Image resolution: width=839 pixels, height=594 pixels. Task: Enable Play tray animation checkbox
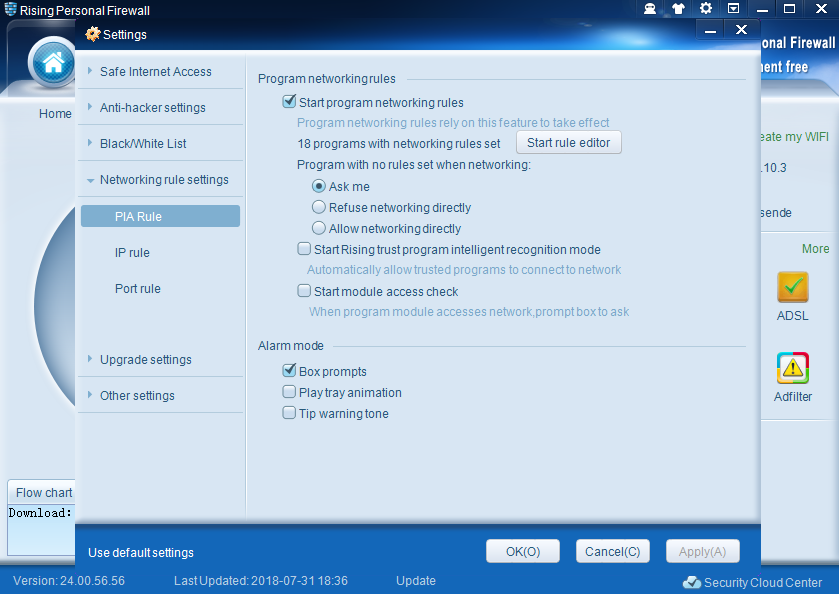coord(289,392)
